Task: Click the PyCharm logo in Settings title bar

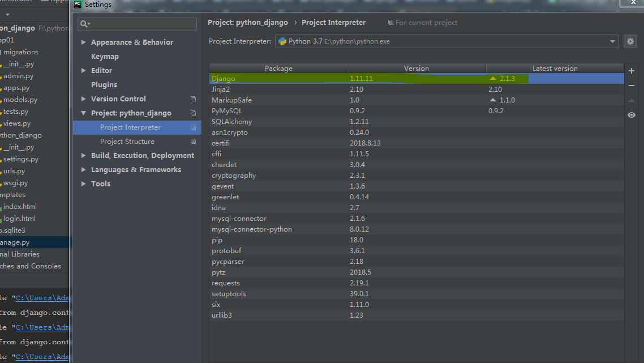Action: [x=77, y=5]
